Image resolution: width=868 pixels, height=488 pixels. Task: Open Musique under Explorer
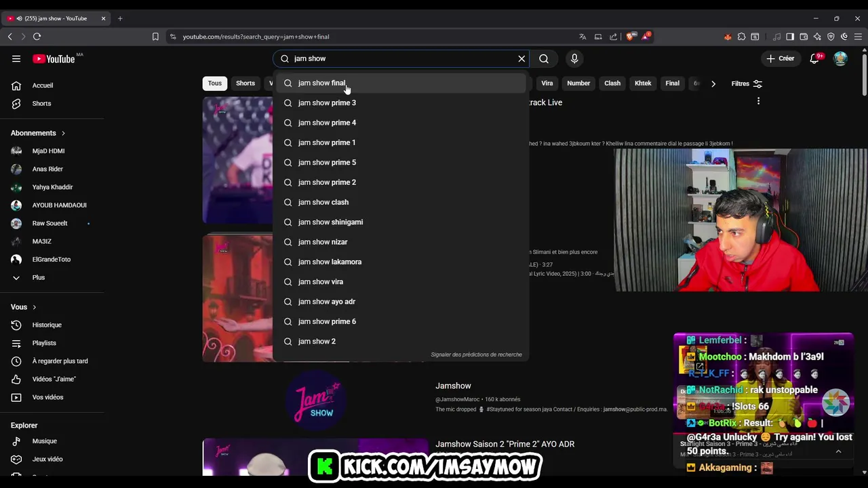[52, 441]
